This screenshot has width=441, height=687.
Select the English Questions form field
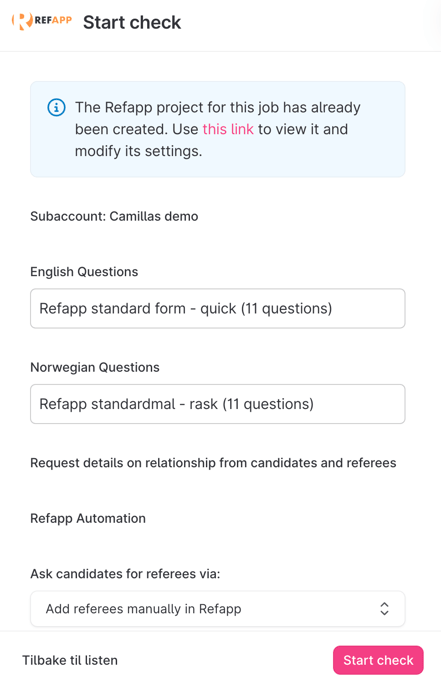tap(218, 308)
